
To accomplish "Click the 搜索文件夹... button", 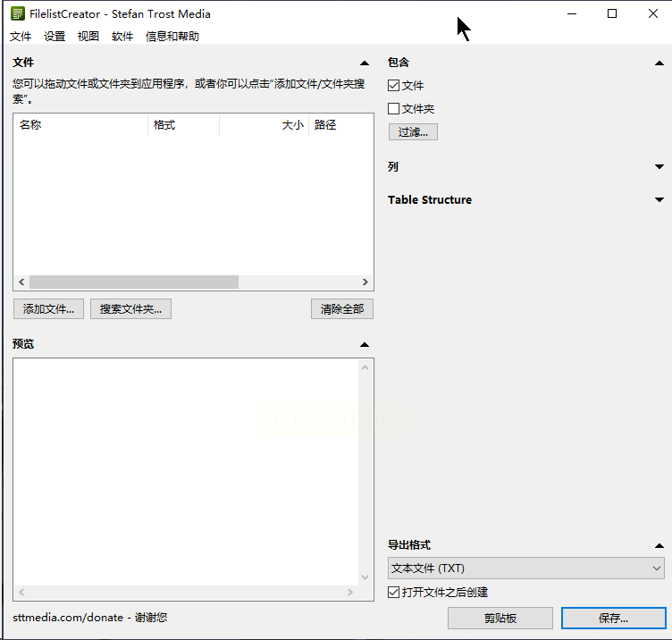I will (x=130, y=309).
